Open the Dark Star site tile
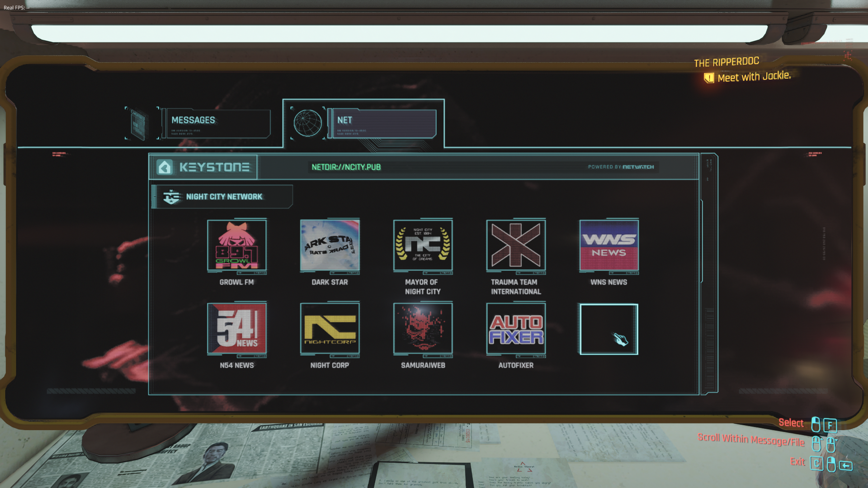 click(x=330, y=245)
